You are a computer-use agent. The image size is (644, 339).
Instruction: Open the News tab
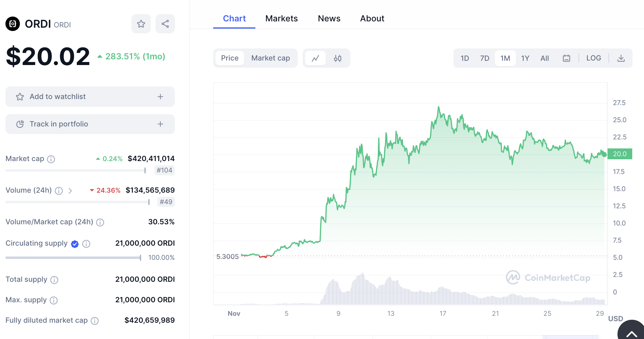tap(329, 18)
